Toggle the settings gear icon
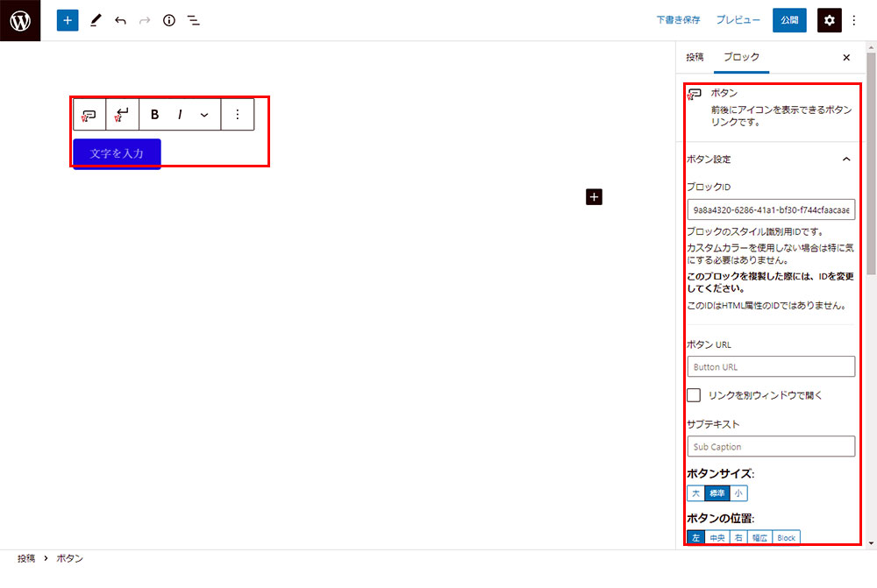Image resolution: width=877 pixels, height=588 pixels. (829, 20)
